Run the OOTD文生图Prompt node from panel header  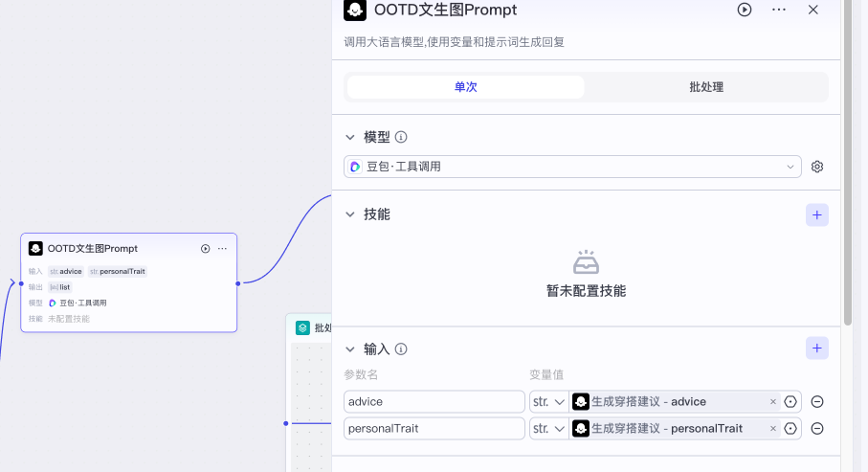(x=745, y=10)
